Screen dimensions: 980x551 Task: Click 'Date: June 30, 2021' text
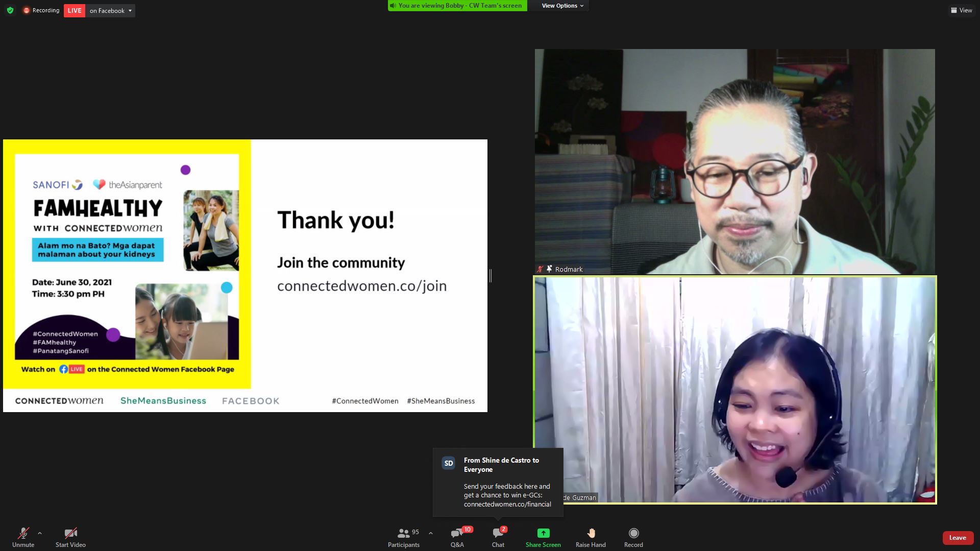pos(71,282)
